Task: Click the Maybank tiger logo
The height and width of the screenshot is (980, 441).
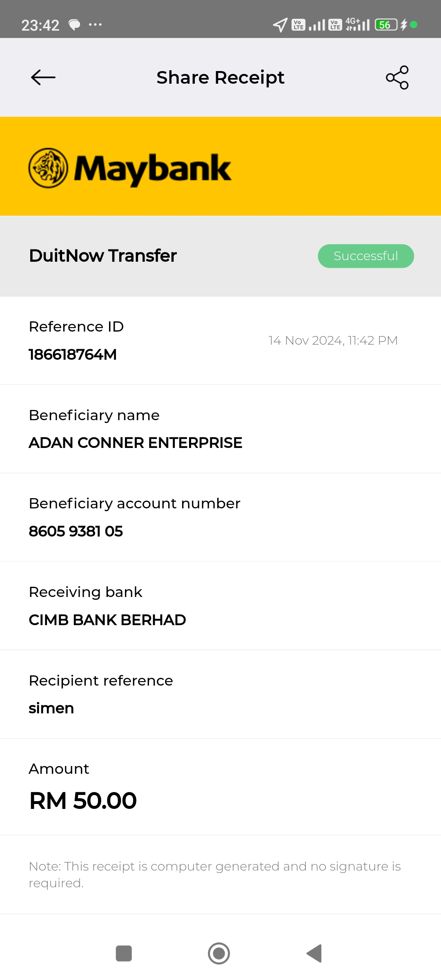Action: coord(48,168)
